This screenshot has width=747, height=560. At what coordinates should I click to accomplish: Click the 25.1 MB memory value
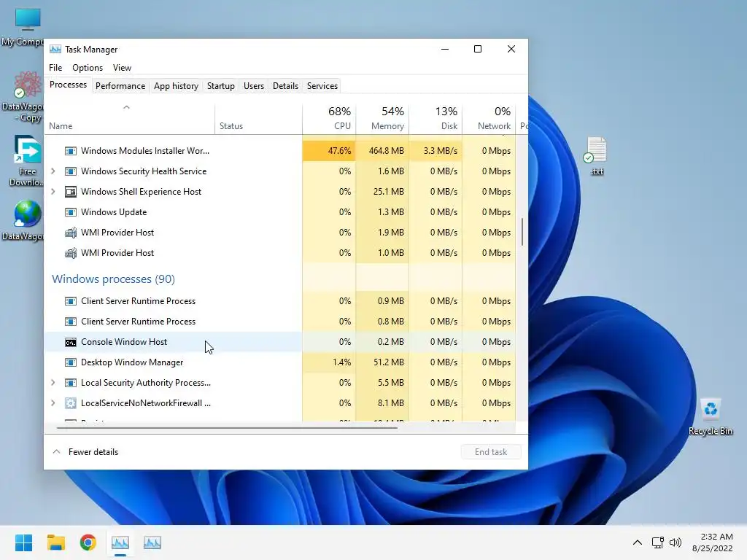[x=388, y=192]
